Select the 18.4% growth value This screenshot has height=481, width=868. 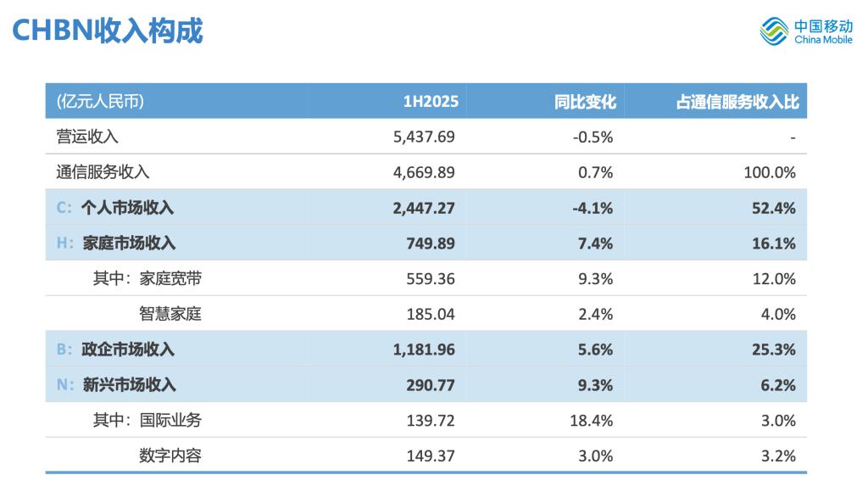pyautogui.click(x=594, y=420)
